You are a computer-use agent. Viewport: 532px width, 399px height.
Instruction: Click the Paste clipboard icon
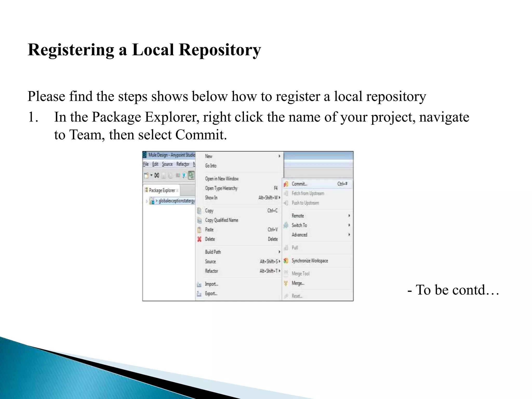click(199, 230)
